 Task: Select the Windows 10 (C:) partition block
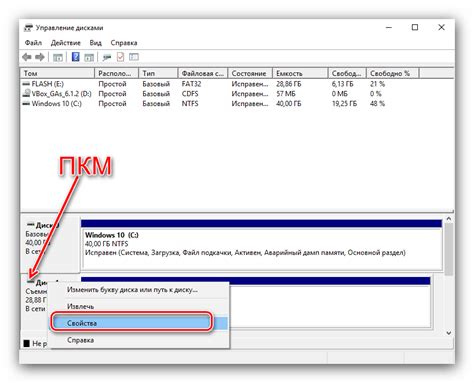tap(262, 244)
